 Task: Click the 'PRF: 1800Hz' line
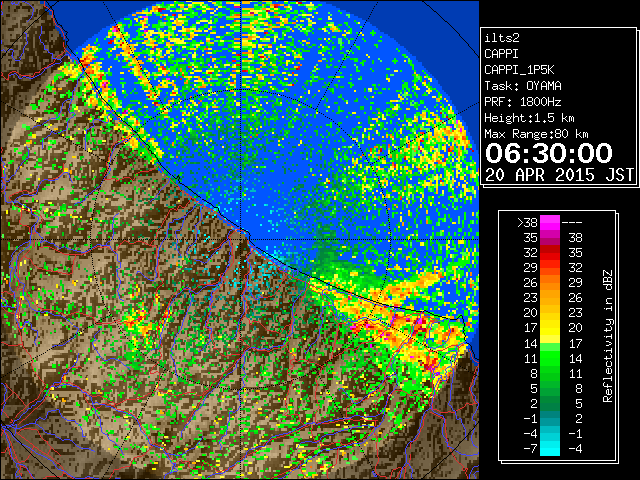(x=523, y=102)
